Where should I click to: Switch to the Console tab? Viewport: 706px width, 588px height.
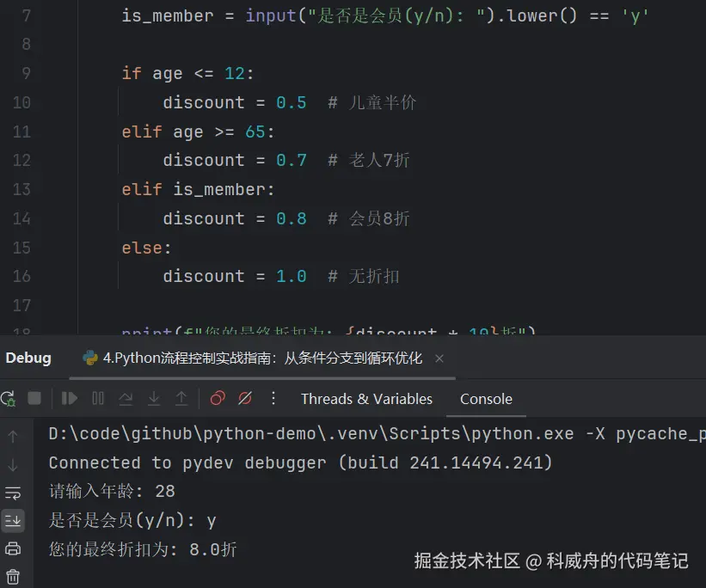486,399
